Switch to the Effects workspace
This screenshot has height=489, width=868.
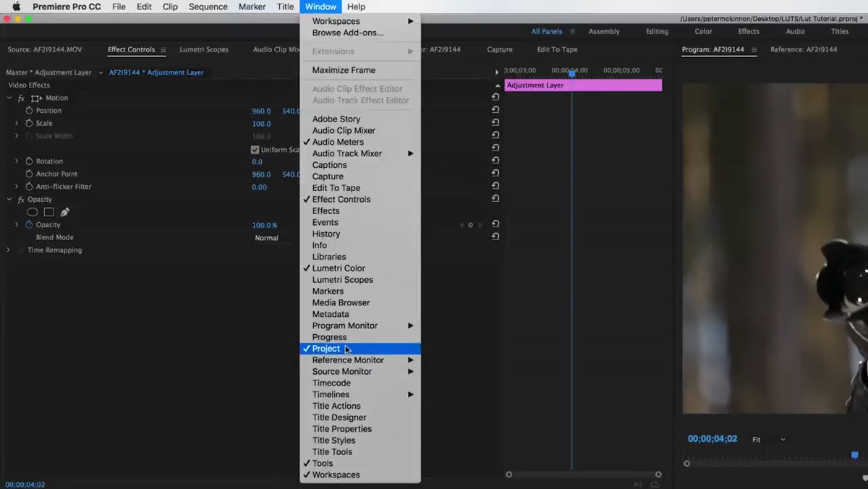point(749,32)
